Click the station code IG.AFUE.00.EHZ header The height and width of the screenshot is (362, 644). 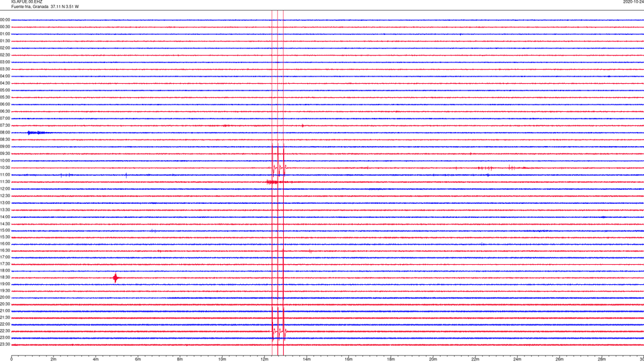27,2
